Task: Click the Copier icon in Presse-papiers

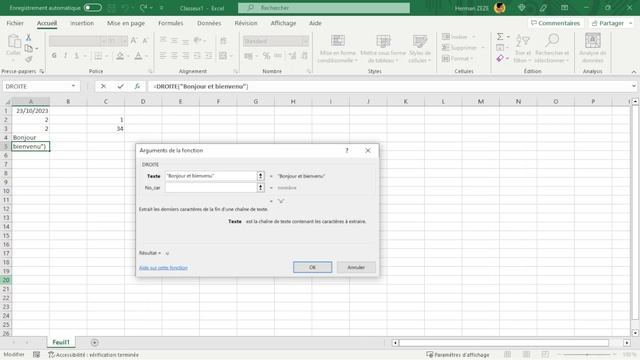Action: (x=29, y=49)
